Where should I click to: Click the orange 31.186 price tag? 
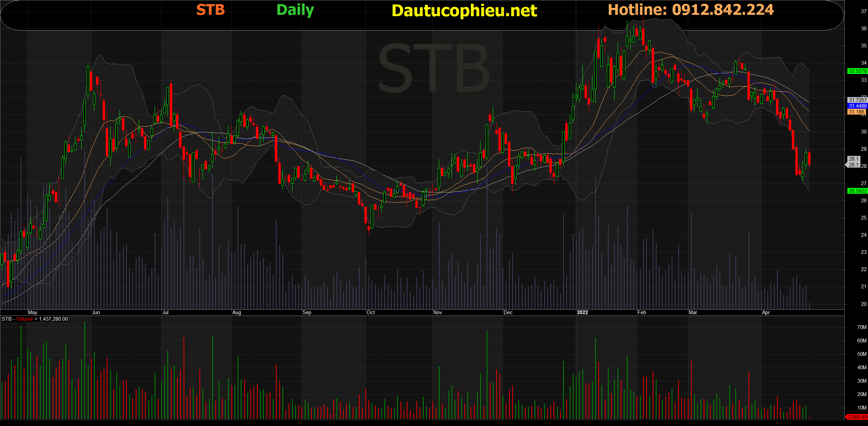(x=857, y=112)
